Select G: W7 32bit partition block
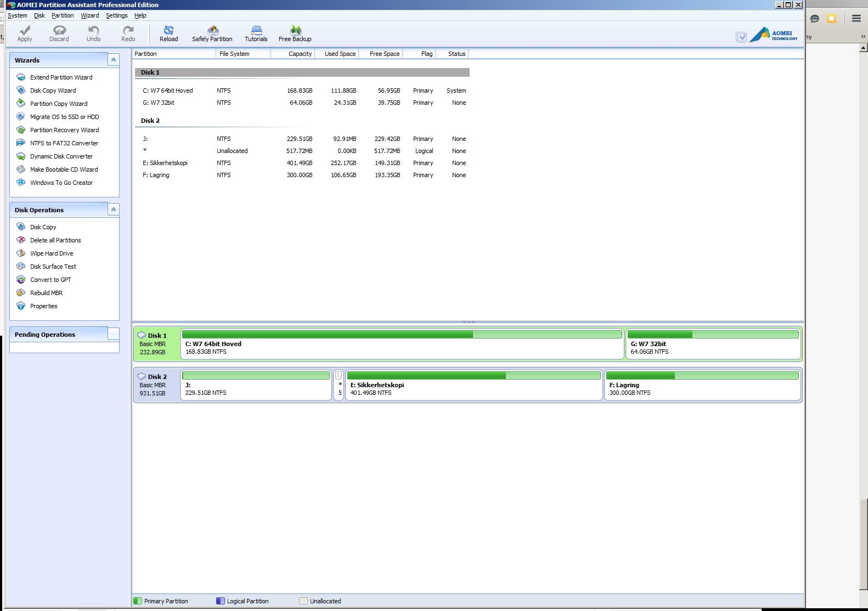 tap(713, 344)
